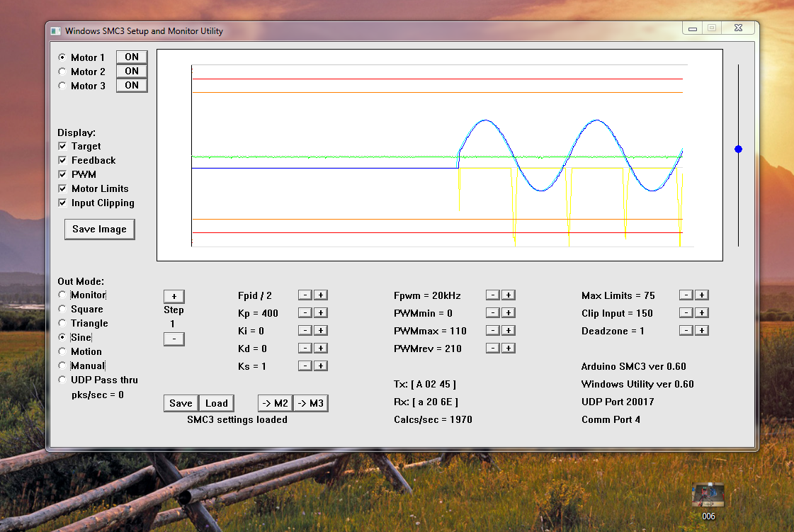794x532 pixels.
Task: Click the Save Image button
Action: click(99, 230)
